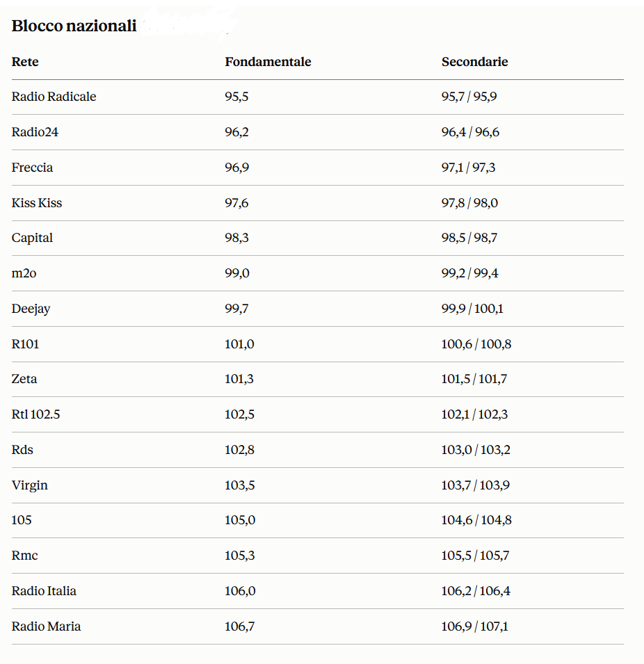Image resolution: width=644 pixels, height=664 pixels.
Task: Click Rmc secondary frequencies 105,5 / 105,7
Action: [x=476, y=556]
